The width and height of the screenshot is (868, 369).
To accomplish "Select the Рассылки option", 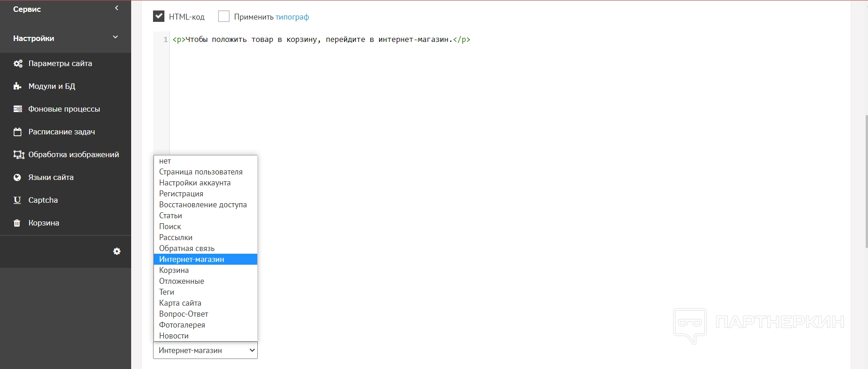I will click(x=205, y=237).
